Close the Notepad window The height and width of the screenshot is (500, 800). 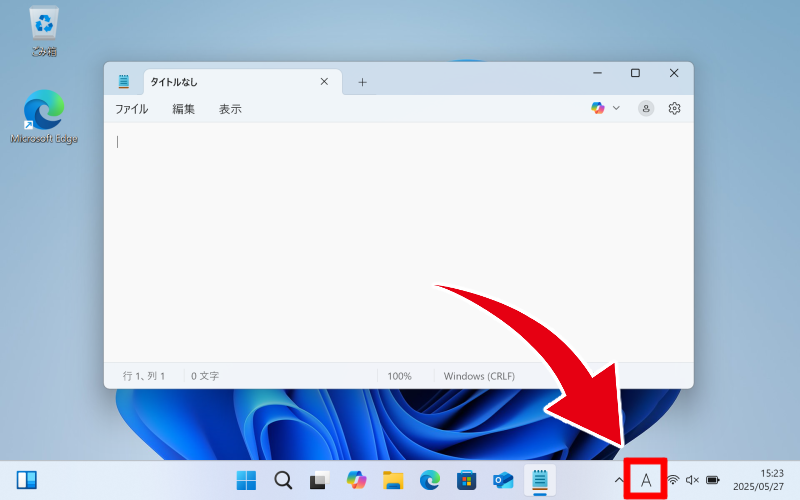[674, 73]
